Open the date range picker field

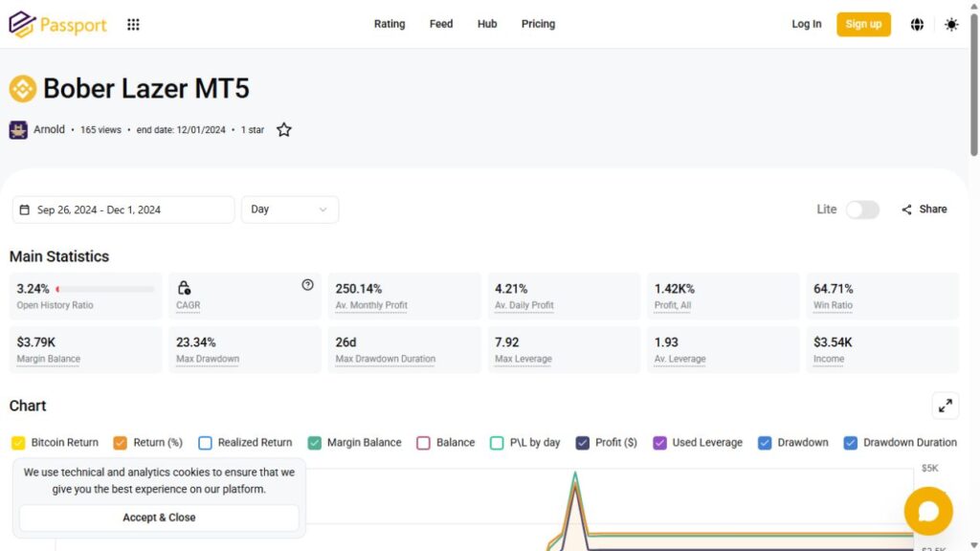(x=123, y=209)
